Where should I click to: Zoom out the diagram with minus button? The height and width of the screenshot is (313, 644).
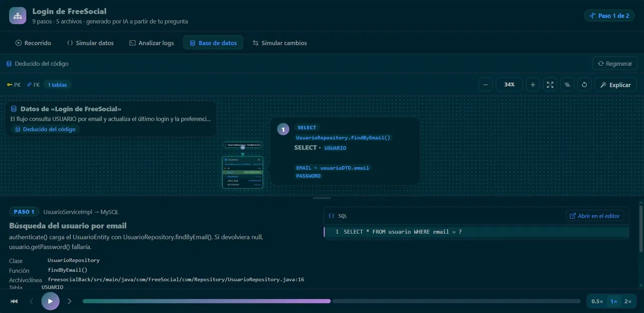click(485, 84)
